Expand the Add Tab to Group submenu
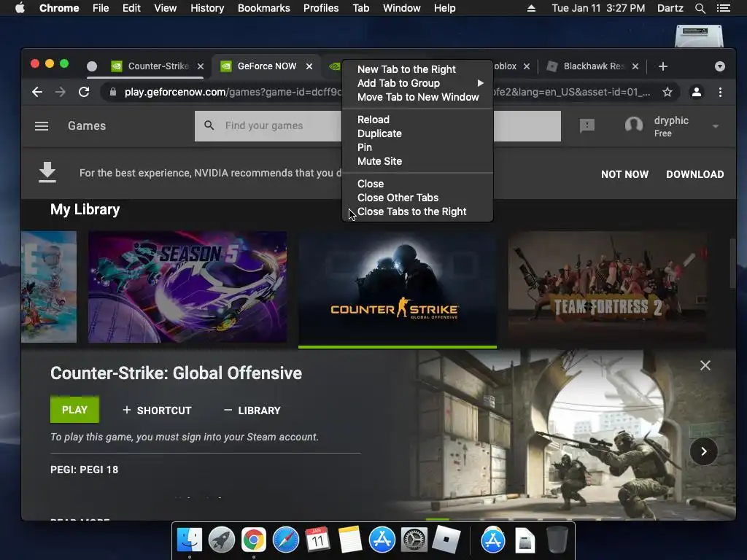Viewport: 747px width, 560px height. (x=417, y=83)
